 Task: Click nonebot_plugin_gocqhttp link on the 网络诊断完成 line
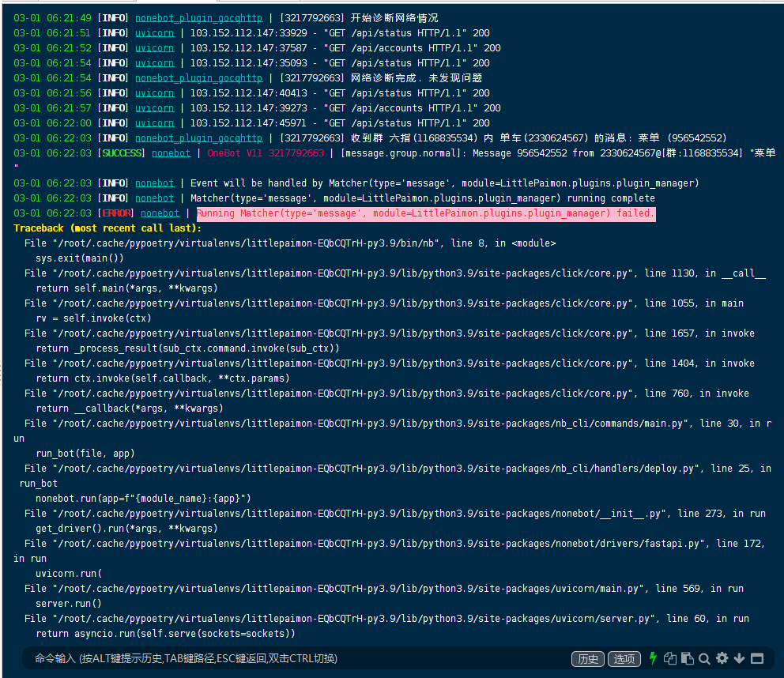[198, 77]
